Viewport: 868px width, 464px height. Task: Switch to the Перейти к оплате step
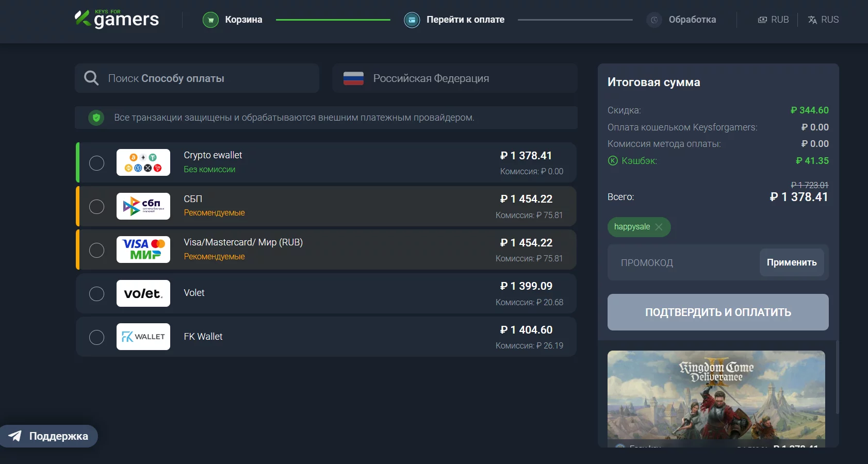(465, 20)
